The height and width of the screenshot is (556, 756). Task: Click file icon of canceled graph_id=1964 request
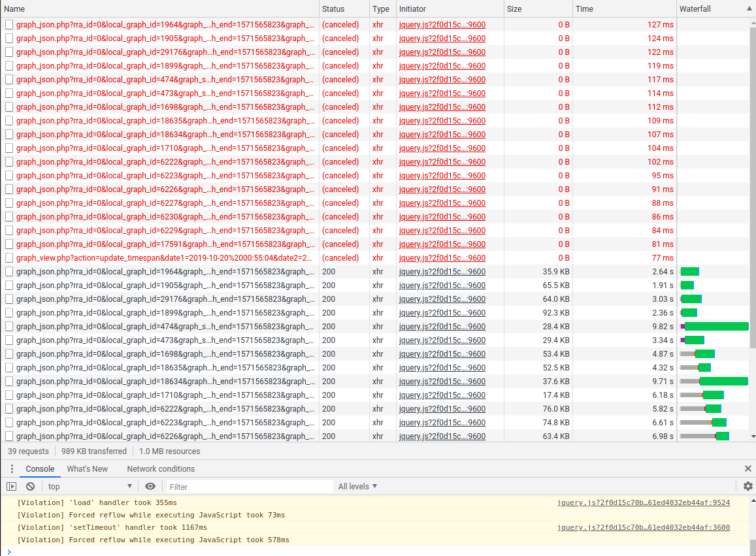click(x=9, y=25)
